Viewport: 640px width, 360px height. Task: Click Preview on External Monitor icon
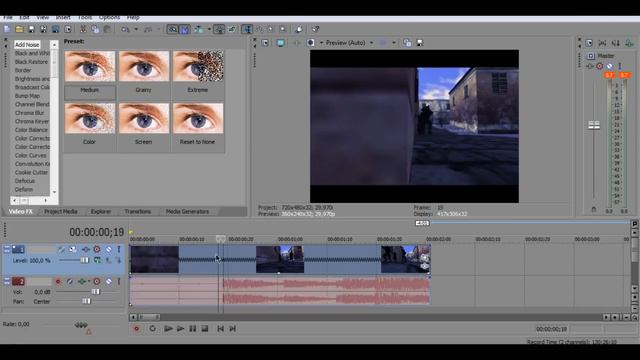click(280, 42)
